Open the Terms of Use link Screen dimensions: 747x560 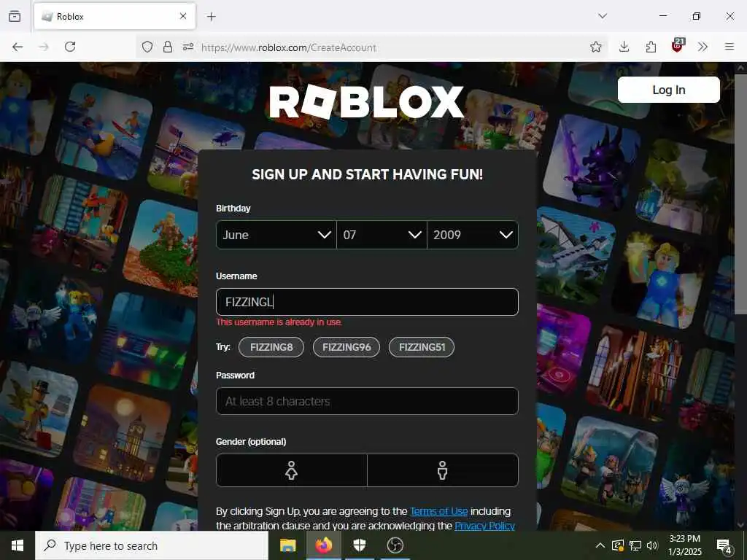coord(438,511)
